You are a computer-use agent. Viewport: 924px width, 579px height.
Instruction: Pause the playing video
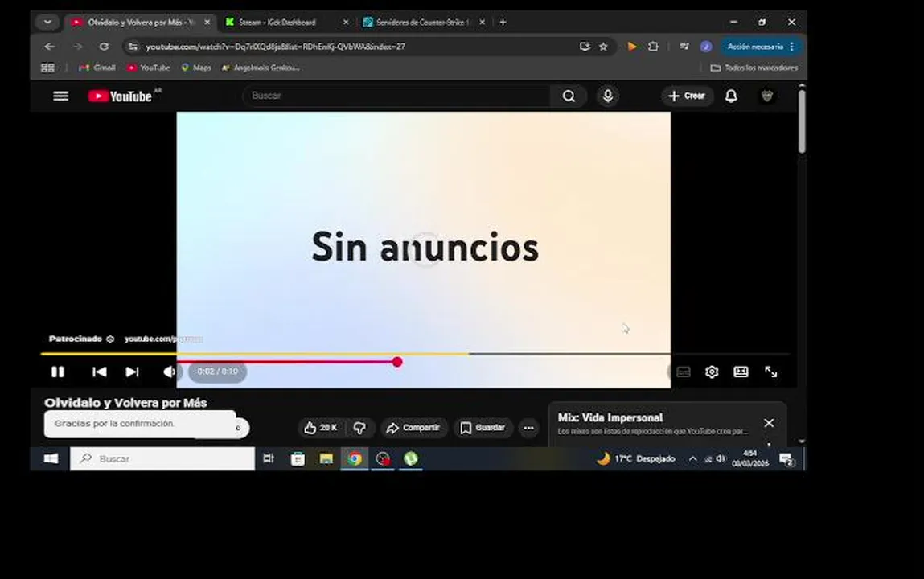[58, 372]
